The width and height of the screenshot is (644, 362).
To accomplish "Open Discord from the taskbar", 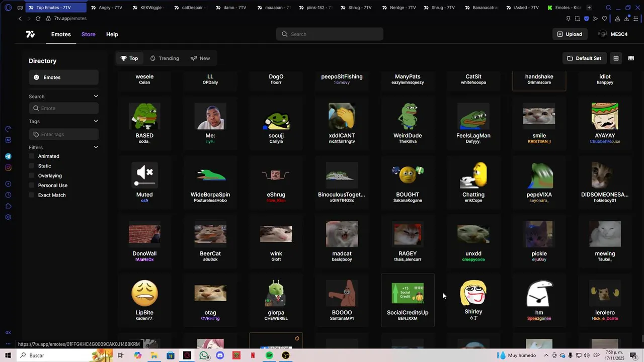I will (220, 355).
